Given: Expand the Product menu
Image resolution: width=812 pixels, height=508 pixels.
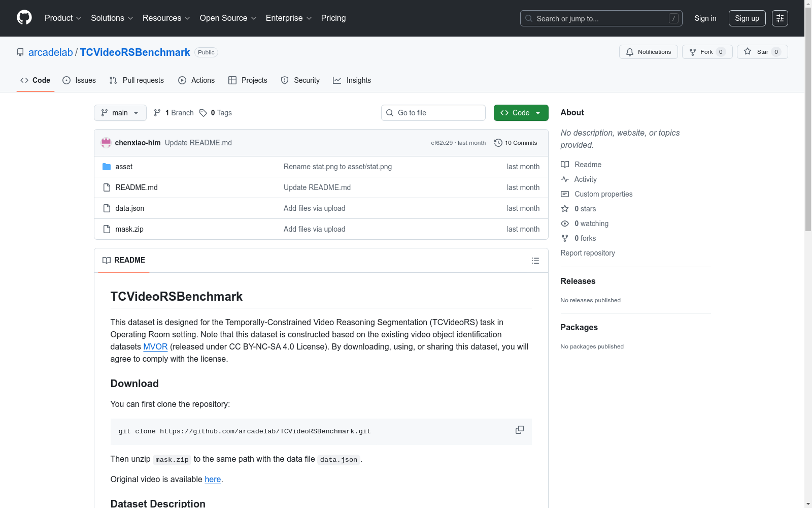Looking at the screenshot, I should coord(63,18).
